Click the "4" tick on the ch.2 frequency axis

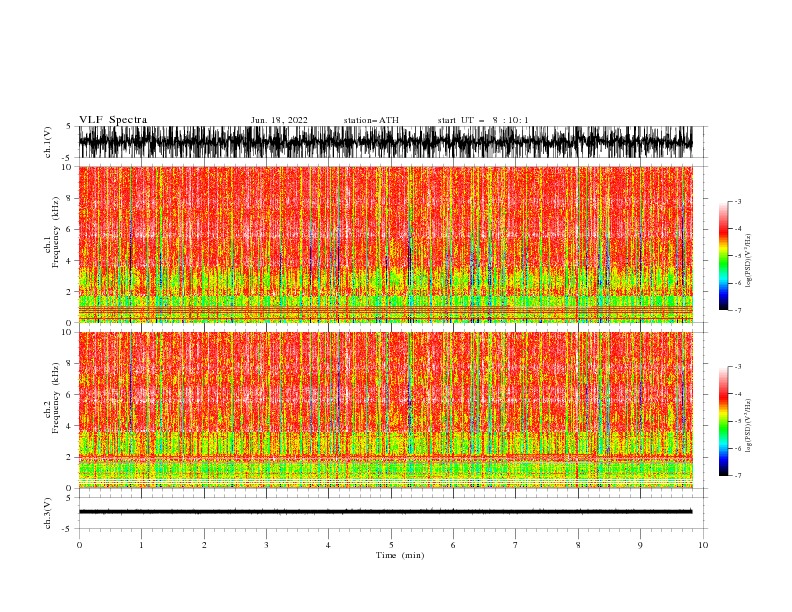(69, 426)
